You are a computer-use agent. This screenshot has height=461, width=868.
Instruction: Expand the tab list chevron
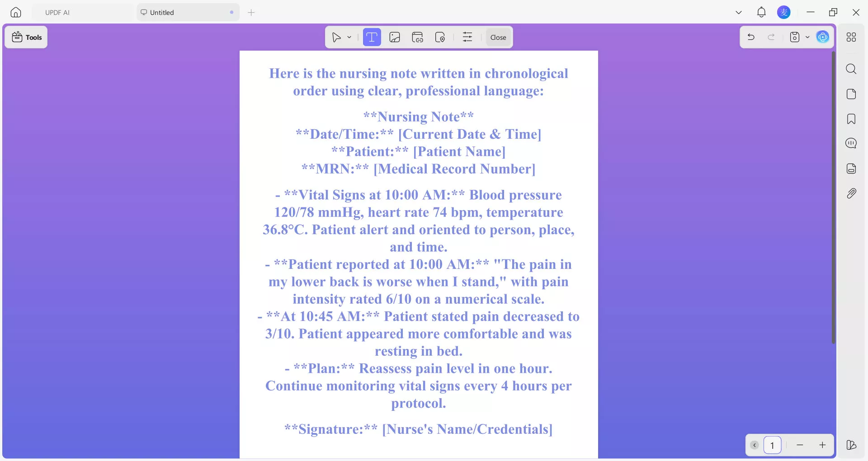tap(738, 12)
